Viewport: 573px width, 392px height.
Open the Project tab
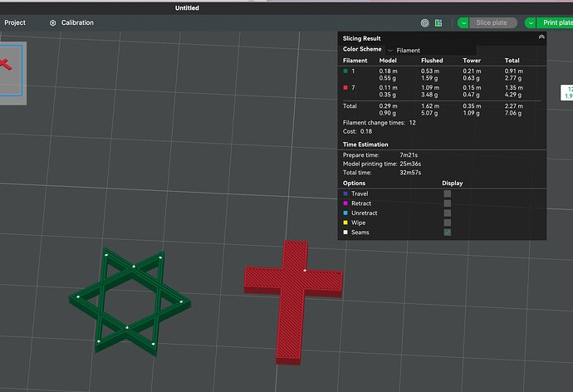15,22
